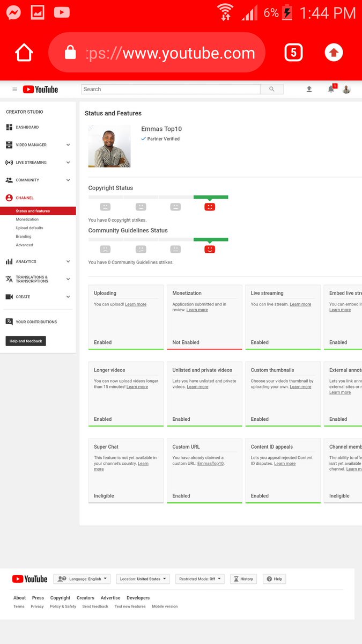Open the Monetization sidebar item
Image resolution: width=362 pixels, height=644 pixels.
point(27,219)
